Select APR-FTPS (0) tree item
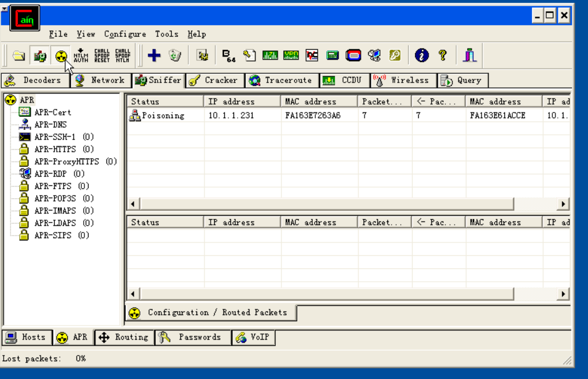This screenshot has height=379, width=588. coord(62,186)
